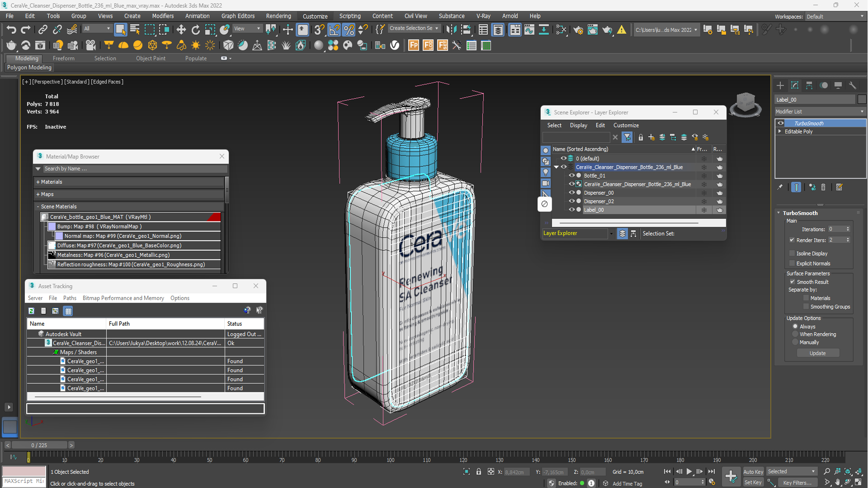Enable the Isoline Display checkbox

[x=792, y=253]
